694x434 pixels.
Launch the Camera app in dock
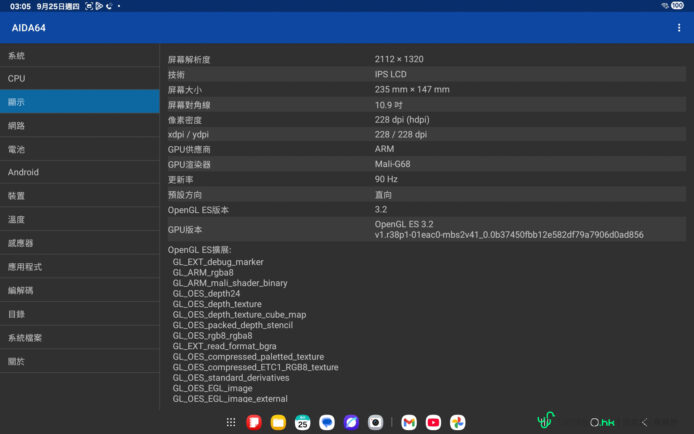375,423
